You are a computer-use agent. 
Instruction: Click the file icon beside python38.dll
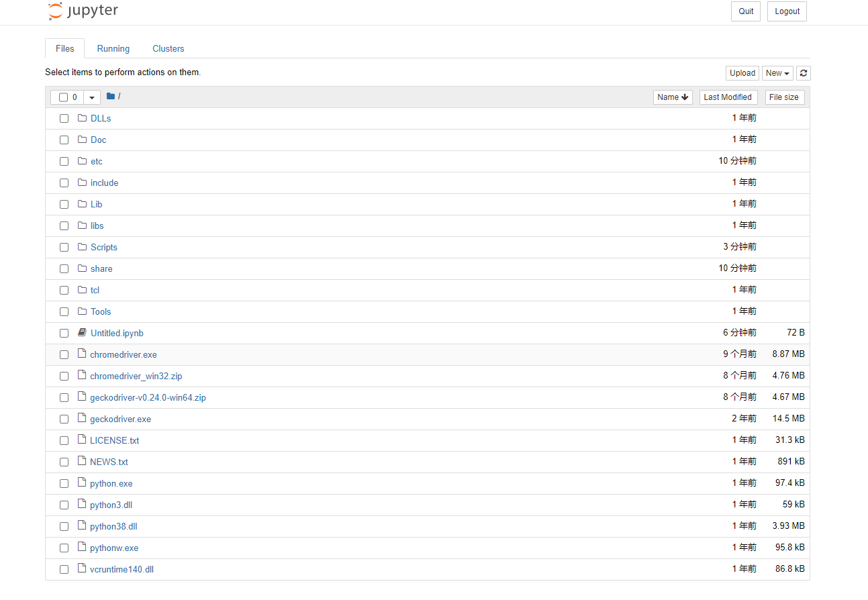(82, 526)
